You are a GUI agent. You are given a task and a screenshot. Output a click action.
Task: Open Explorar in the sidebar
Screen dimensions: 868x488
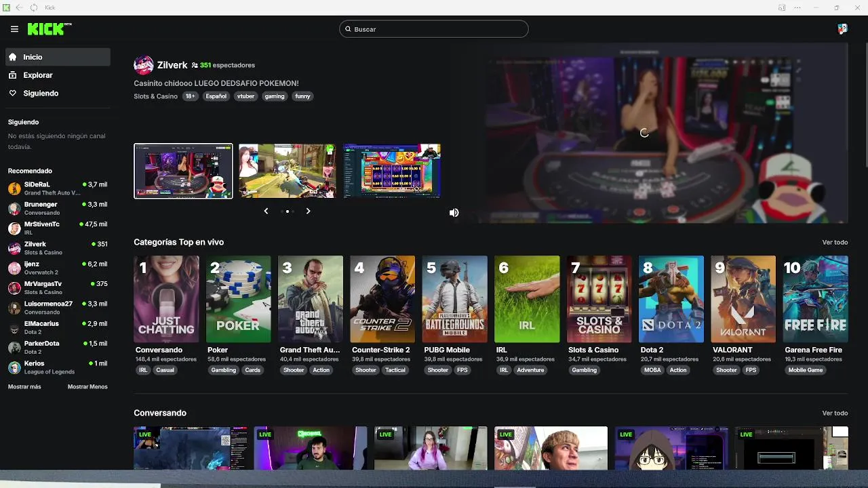(x=58, y=75)
